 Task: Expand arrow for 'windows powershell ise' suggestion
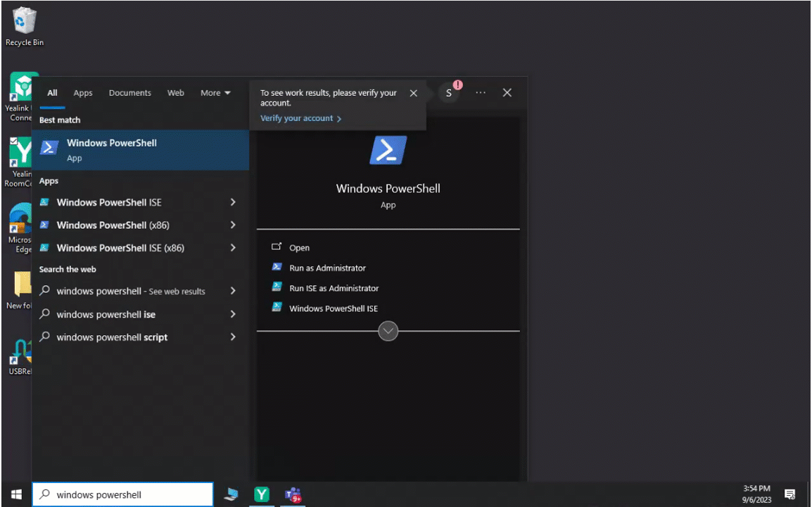[233, 314]
